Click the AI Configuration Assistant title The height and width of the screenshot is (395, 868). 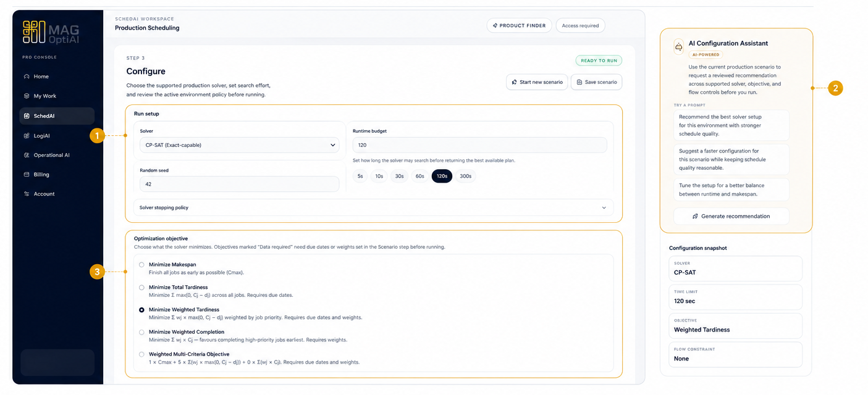pos(728,43)
